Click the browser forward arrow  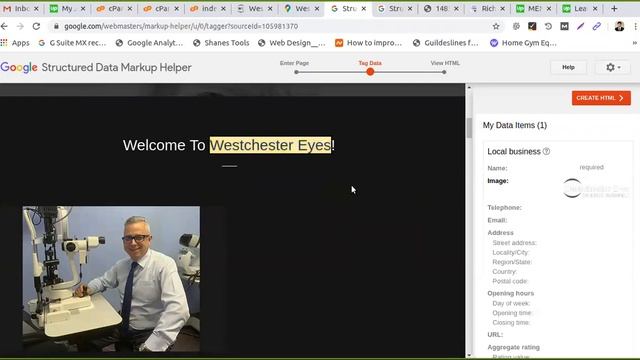tap(20, 26)
